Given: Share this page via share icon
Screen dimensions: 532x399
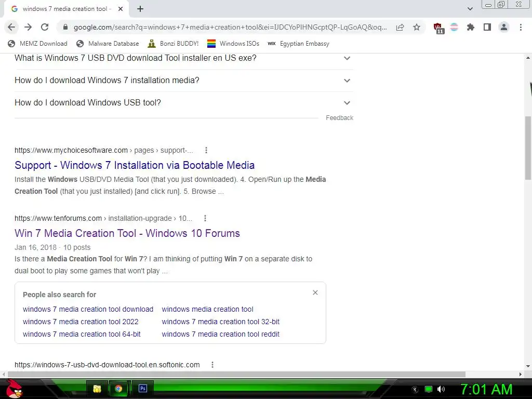Looking at the screenshot, I should point(400,27).
